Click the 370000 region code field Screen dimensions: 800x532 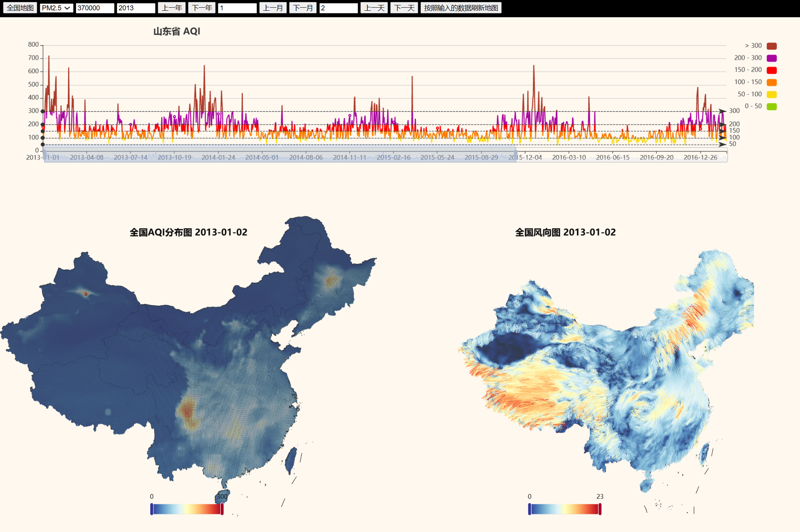click(x=95, y=8)
